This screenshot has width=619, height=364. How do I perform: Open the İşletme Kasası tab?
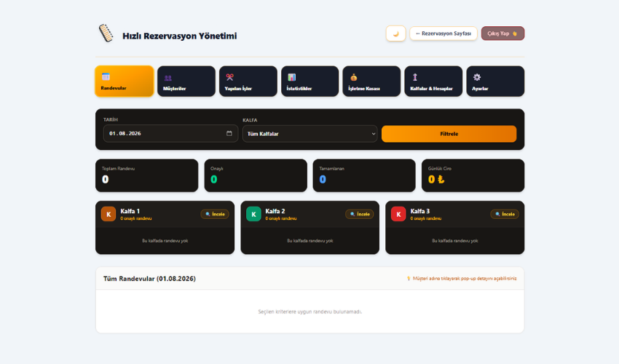pyautogui.click(x=371, y=81)
